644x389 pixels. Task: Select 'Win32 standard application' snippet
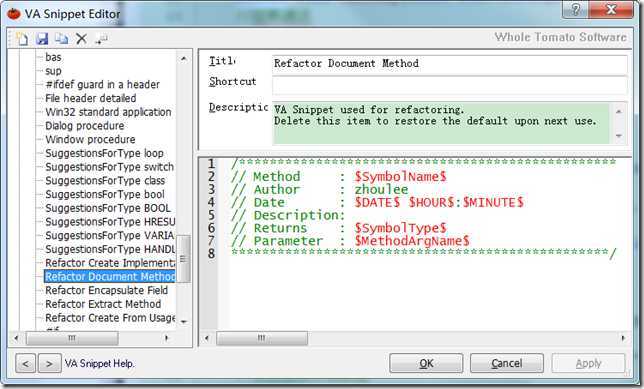tap(108, 112)
